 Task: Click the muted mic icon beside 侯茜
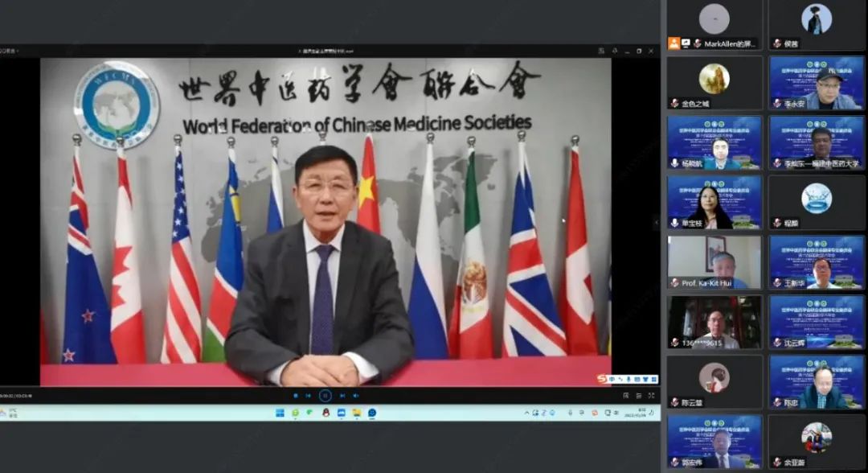pos(777,43)
